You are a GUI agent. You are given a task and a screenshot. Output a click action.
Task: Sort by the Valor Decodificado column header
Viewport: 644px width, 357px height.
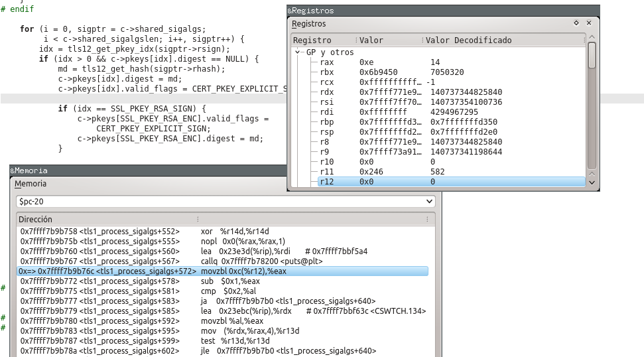coord(504,40)
